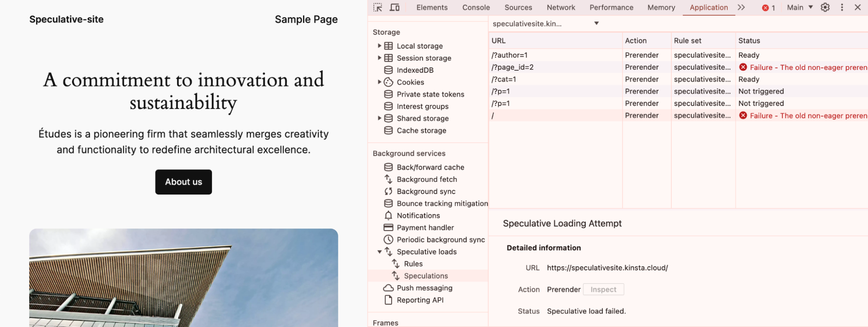Viewport: 868px width, 327px height.
Task: Expand the Cookies tree node
Action: click(380, 82)
